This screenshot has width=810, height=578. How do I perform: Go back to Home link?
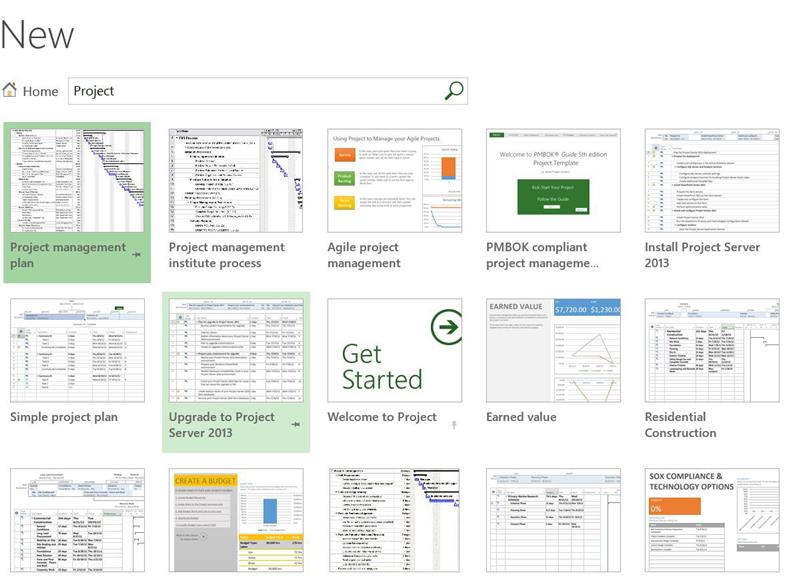coord(40,91)
